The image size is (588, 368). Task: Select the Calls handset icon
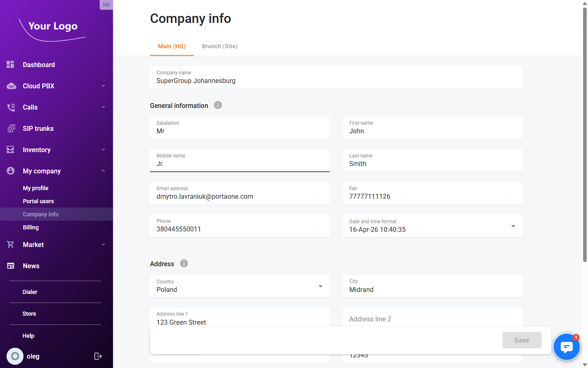click(11, 107)
